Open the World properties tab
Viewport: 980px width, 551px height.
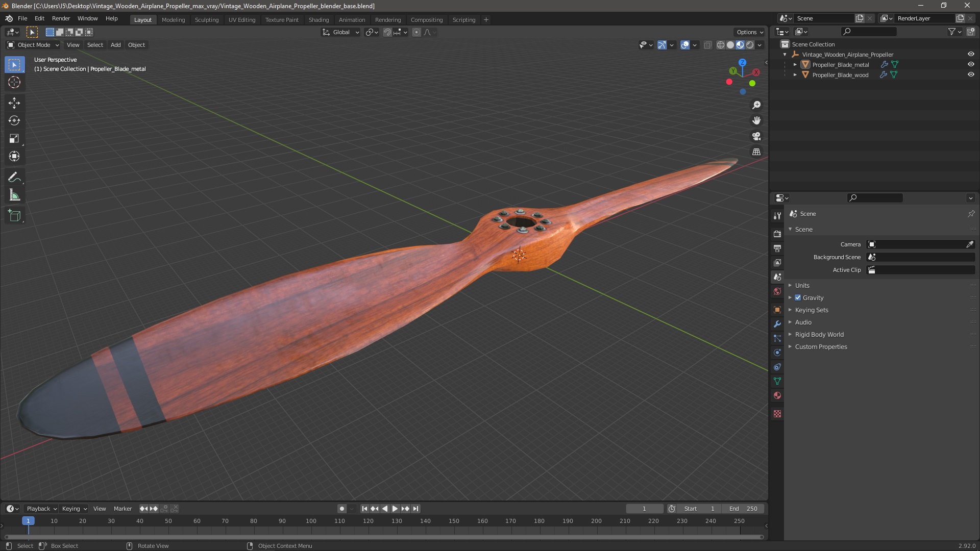coord(777,291)
